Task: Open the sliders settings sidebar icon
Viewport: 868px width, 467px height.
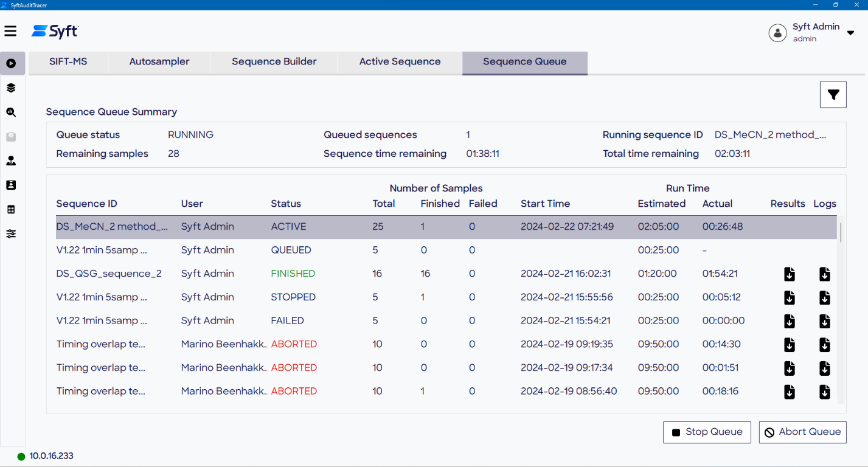Action: [x=11, y=234]
